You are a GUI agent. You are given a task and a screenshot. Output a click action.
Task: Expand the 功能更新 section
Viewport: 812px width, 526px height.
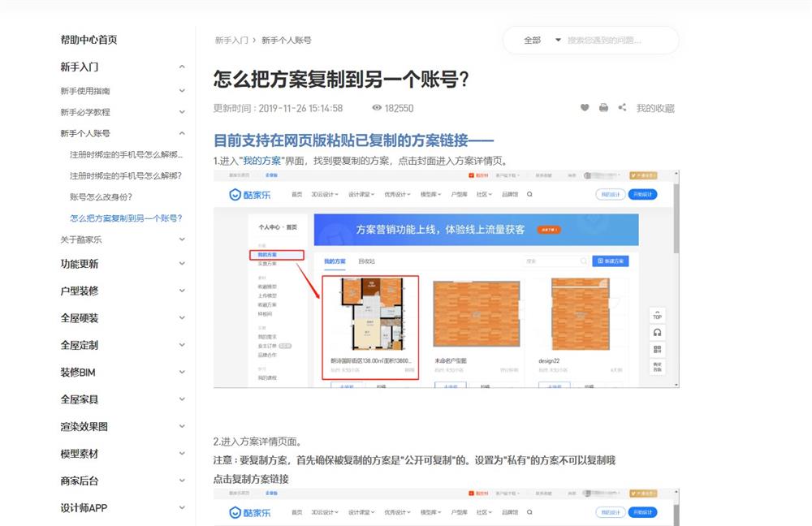click(x=182, y=264)
